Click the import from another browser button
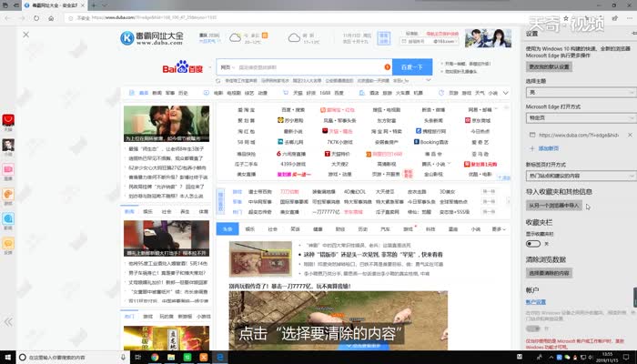Viewport: 637px width, 364px height. click(x=553, y=206)
